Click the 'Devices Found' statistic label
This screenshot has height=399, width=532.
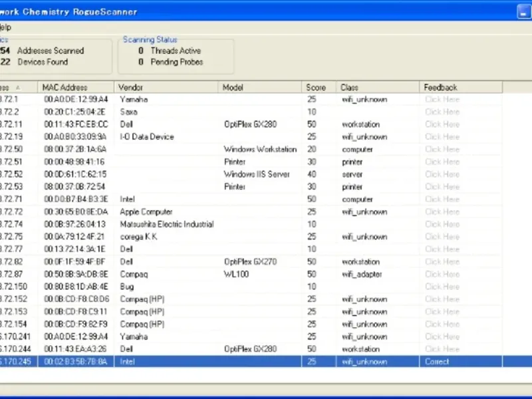click(x=43, y=62)
